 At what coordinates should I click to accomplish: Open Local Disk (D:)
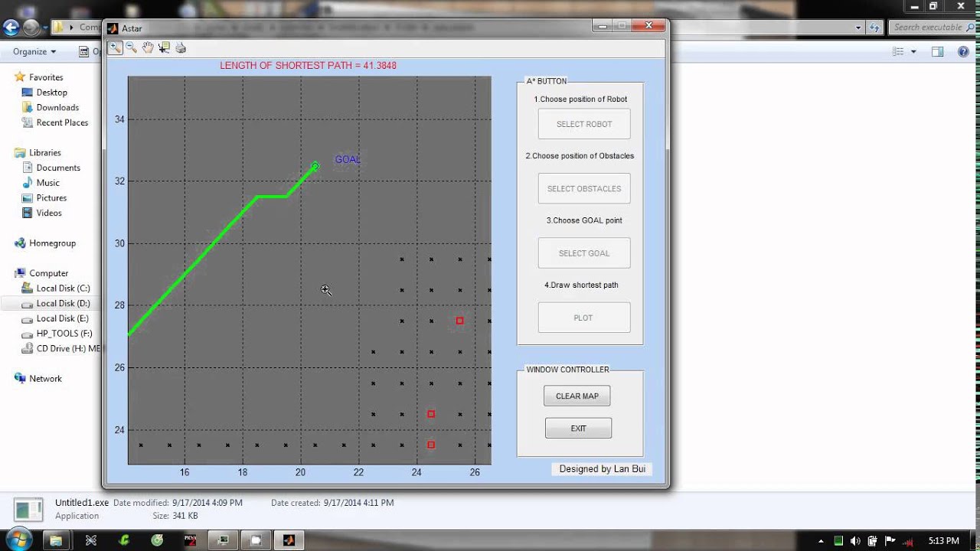[63, 304]
